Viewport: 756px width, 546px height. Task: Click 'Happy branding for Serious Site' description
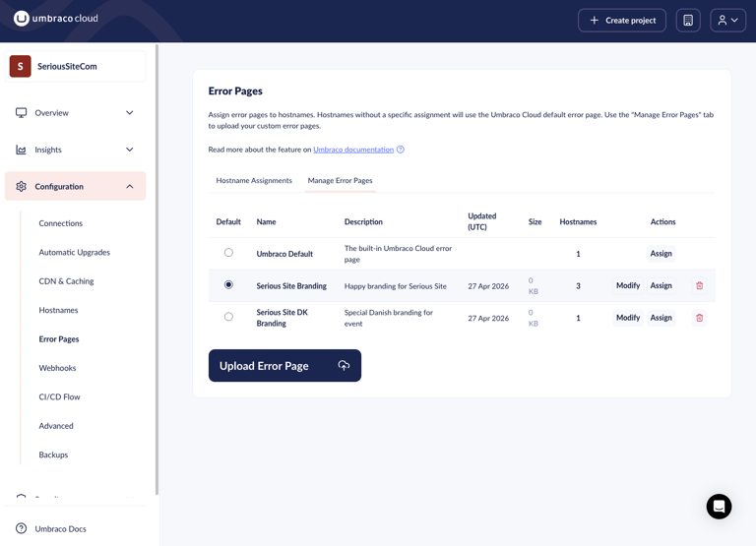(396, 286)
